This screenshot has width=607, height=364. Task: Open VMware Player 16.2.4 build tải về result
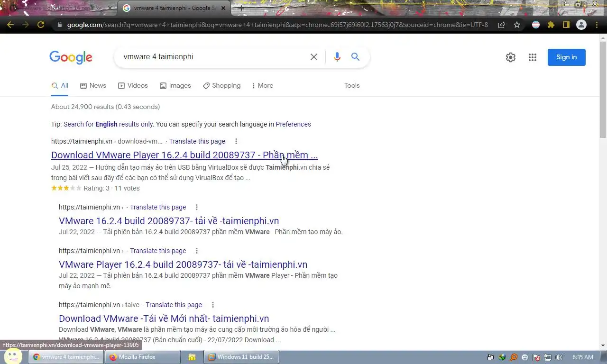click(x=183, y=264)
